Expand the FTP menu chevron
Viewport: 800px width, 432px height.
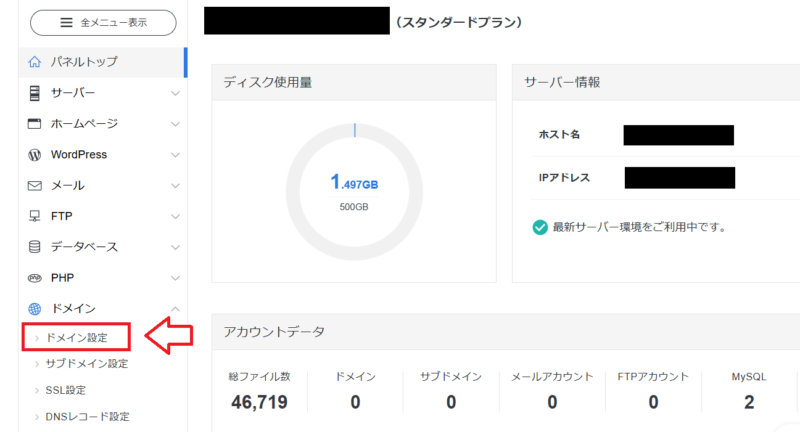click(x=175, y=217)
